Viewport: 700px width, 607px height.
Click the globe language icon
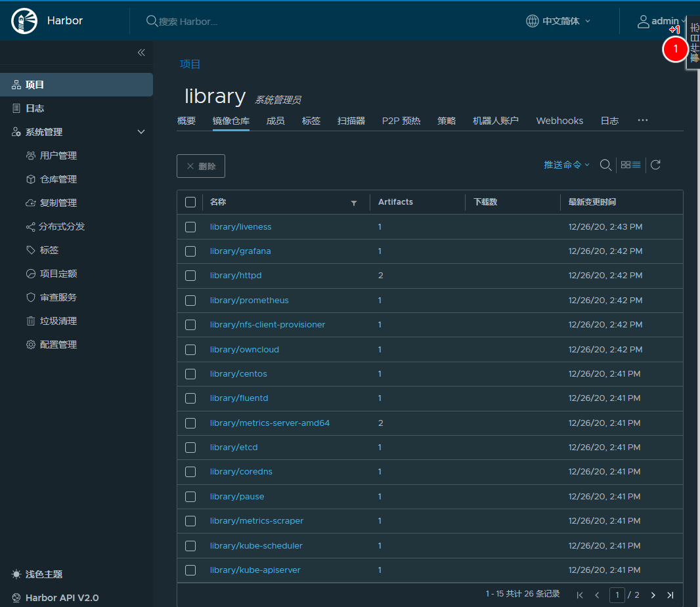[532, 21]
